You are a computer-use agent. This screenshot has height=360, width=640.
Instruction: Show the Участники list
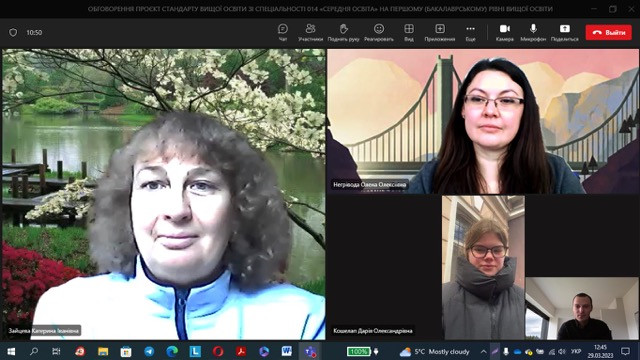pyautogui.click(x=310, y=32)
